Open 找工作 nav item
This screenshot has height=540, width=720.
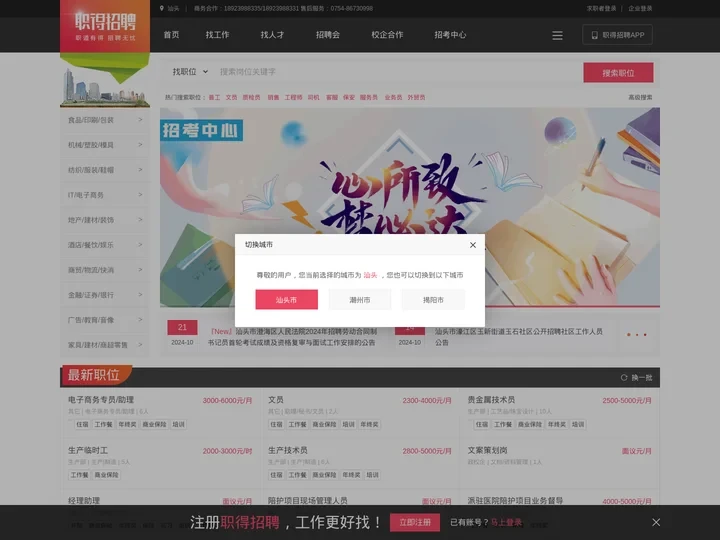point(217,35)
